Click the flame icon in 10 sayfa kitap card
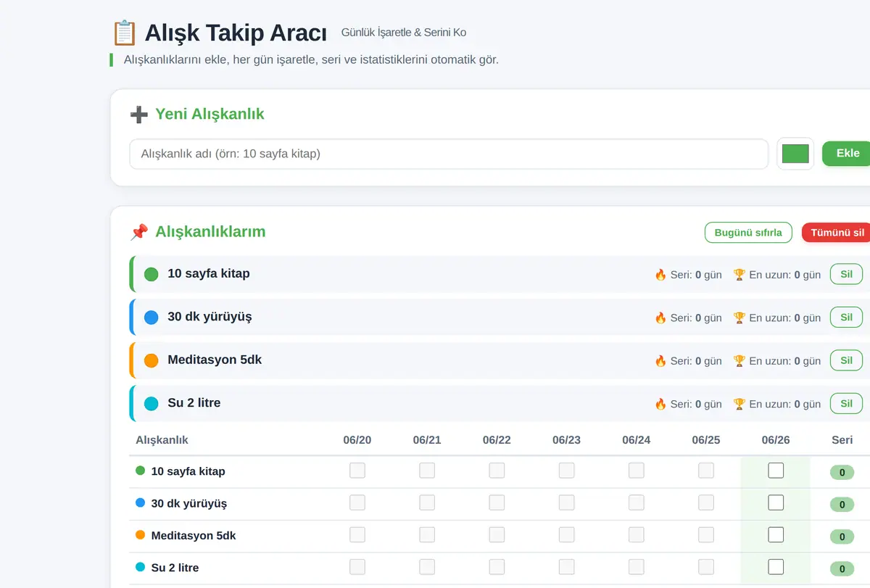The image size is (870, 588). click(660, 275)
